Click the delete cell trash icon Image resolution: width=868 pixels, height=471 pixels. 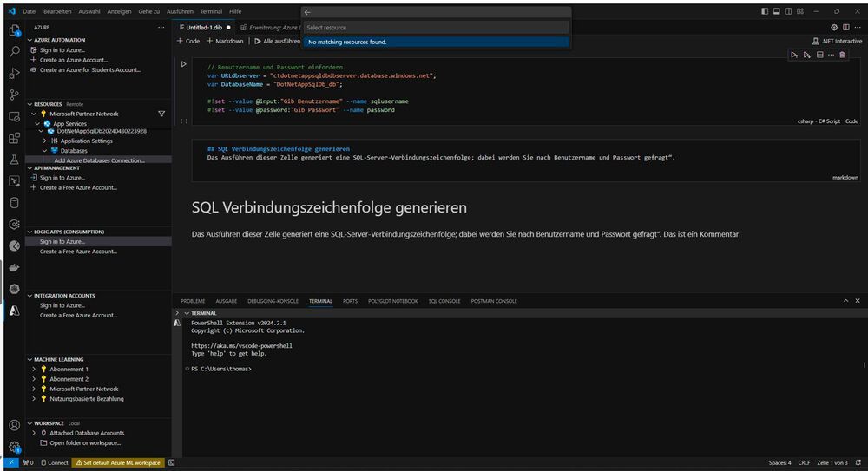[842, 55]
